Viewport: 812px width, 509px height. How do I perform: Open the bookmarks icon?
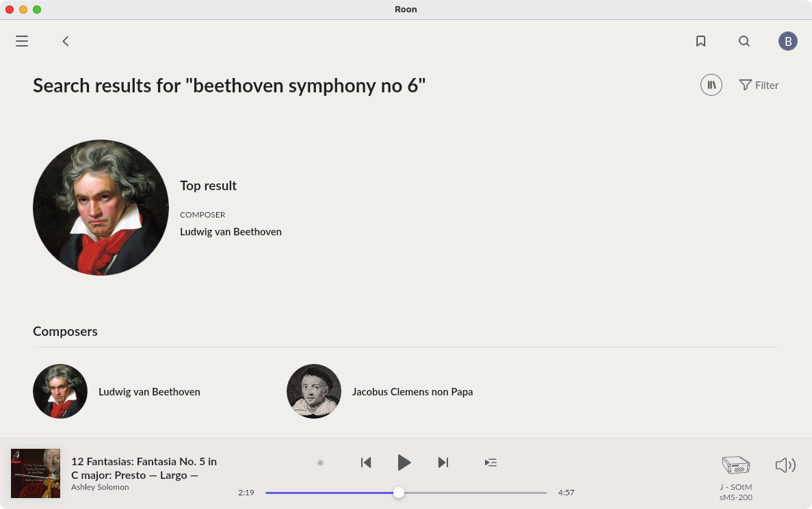pyautogui.click(x=700, y=41)
